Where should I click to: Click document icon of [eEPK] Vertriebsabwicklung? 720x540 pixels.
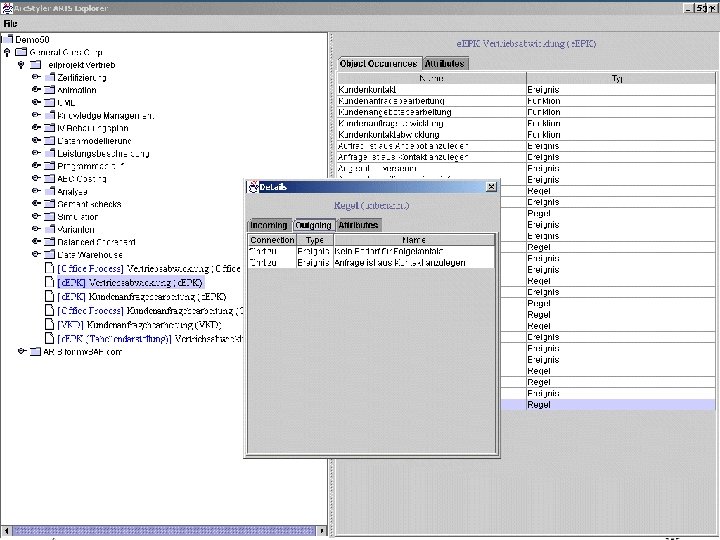tap(50, 282)
